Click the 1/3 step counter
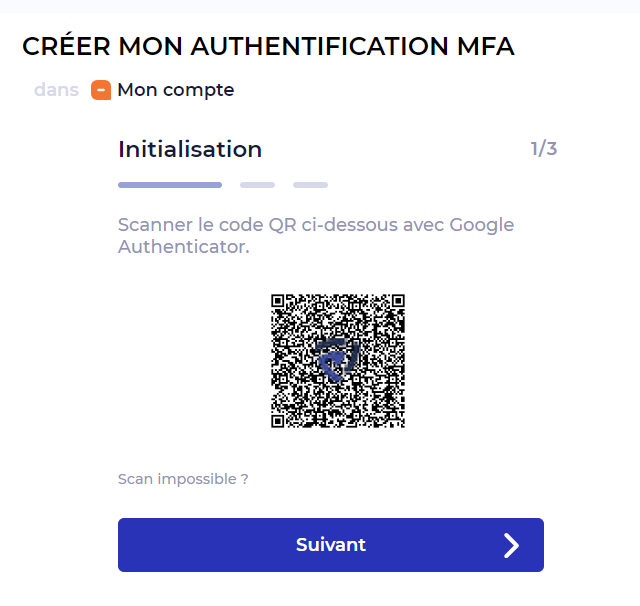Image resolution: width=640 pixels, height=606 pixels. [543, 150]
